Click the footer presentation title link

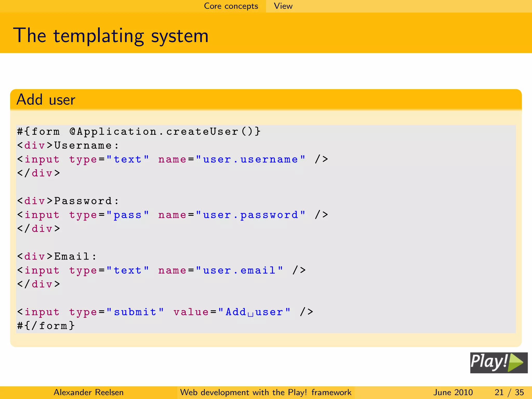(x=265, y=392)
